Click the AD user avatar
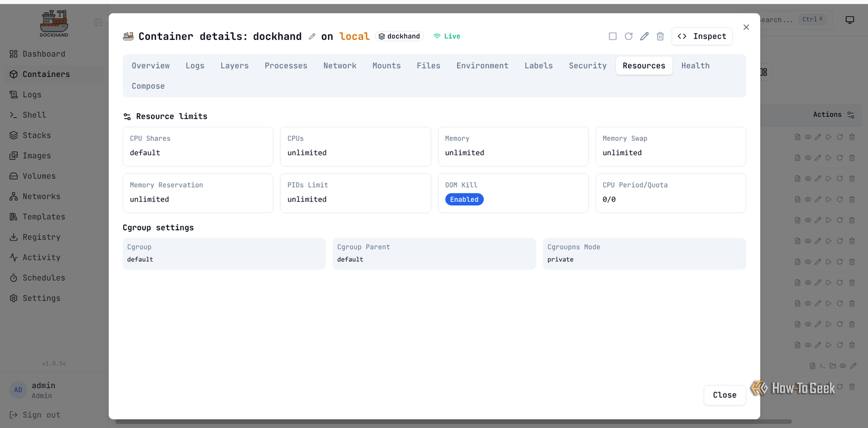Image resolution: width=868 pixels, height=428 pixels. pos(18,390)
